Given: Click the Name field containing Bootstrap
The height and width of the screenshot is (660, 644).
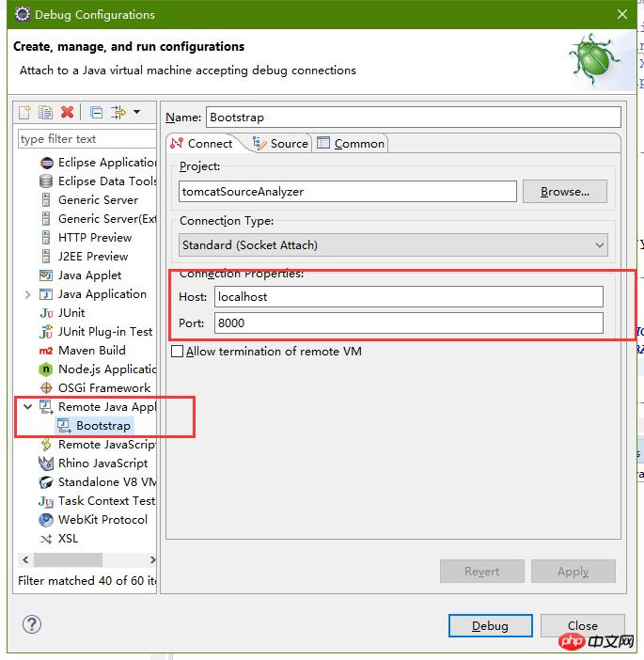Looking at the screenshot, I should click(414, 117).
